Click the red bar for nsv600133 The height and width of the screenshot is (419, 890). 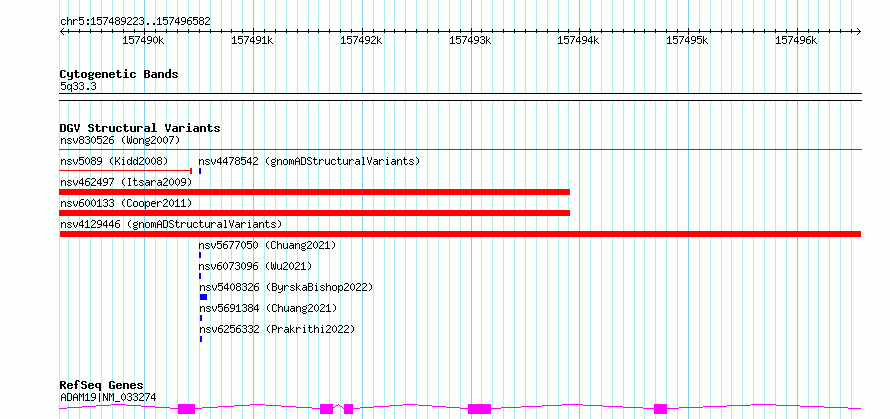click(314, 213)
